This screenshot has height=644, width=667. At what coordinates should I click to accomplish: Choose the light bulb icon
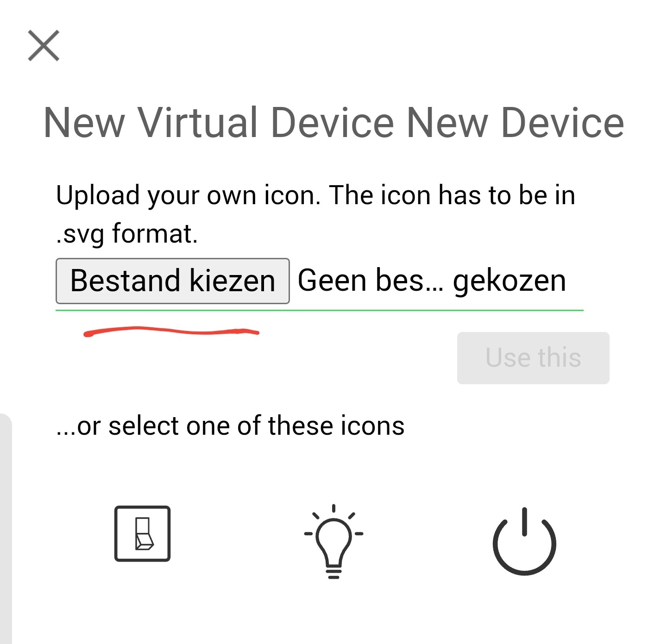(x=333, y=541)
